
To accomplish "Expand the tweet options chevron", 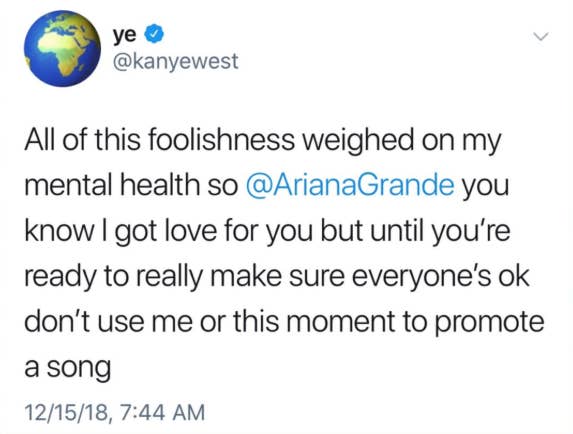I will [x=541, y=36].
